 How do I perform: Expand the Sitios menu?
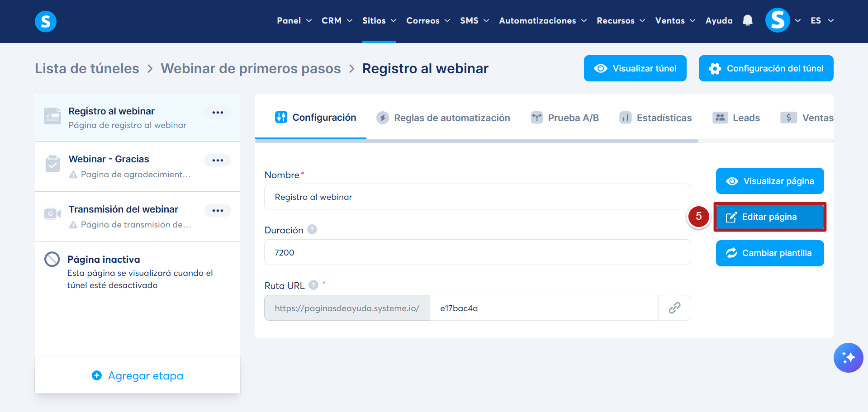(379, 20)
